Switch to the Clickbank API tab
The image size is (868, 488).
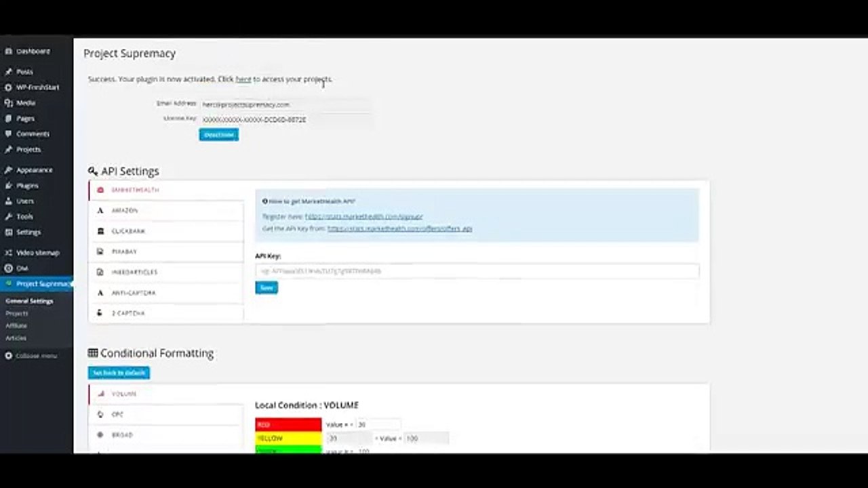click(x=165, y=231)
